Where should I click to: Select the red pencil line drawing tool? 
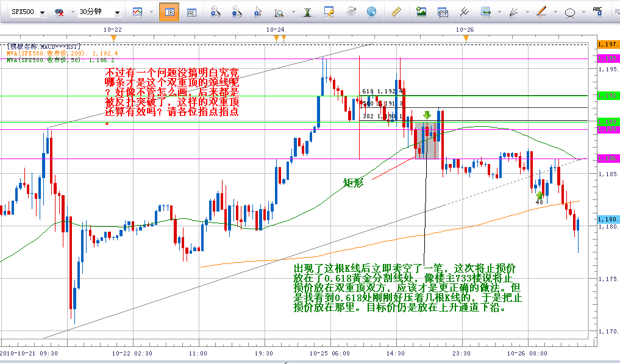[541, 12]
